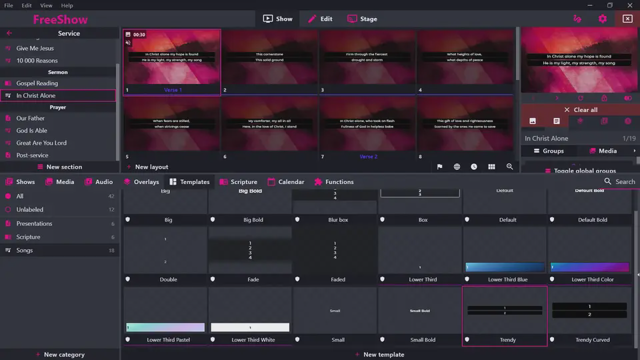Click the Search field in drawer
The width and height of the screenshot is (640, 360).
point(620,182)
